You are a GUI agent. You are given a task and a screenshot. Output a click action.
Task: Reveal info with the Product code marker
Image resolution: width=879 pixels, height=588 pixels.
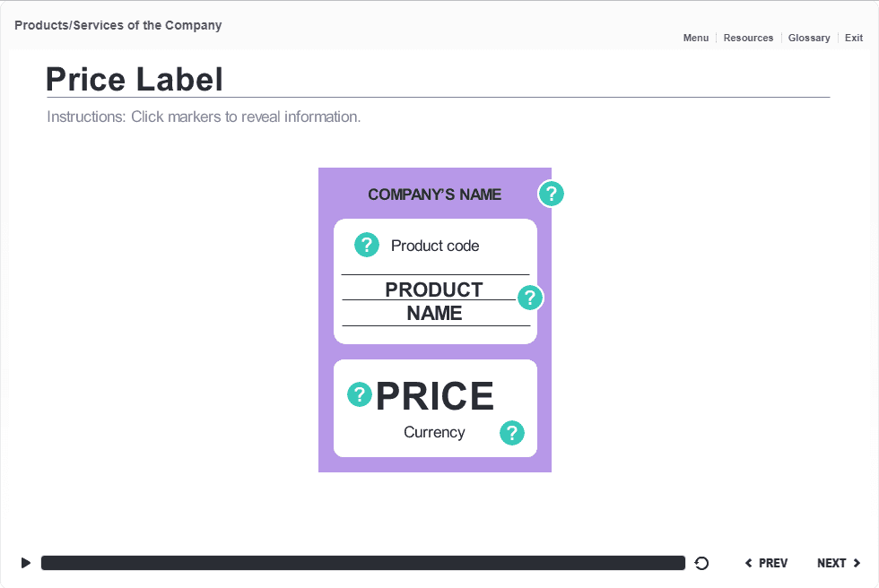coord(367,245)
